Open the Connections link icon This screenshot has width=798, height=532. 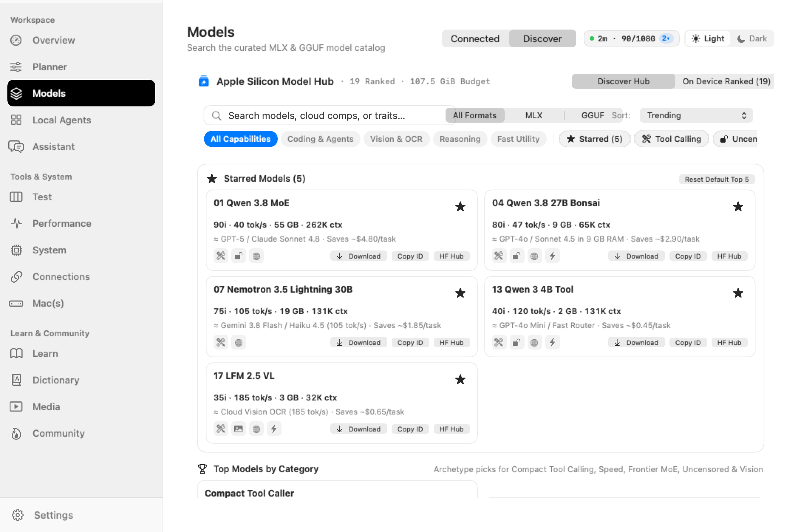point(16,277)
